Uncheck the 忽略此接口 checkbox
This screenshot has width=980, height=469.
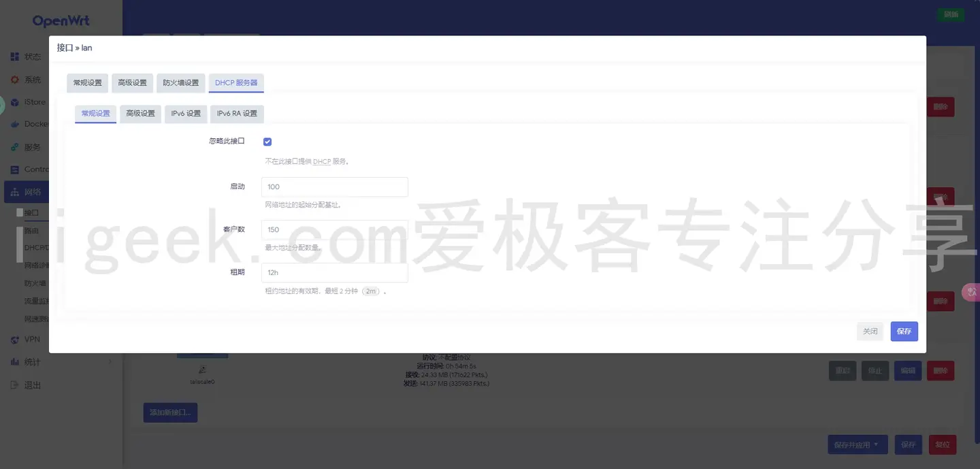point(267,141)
